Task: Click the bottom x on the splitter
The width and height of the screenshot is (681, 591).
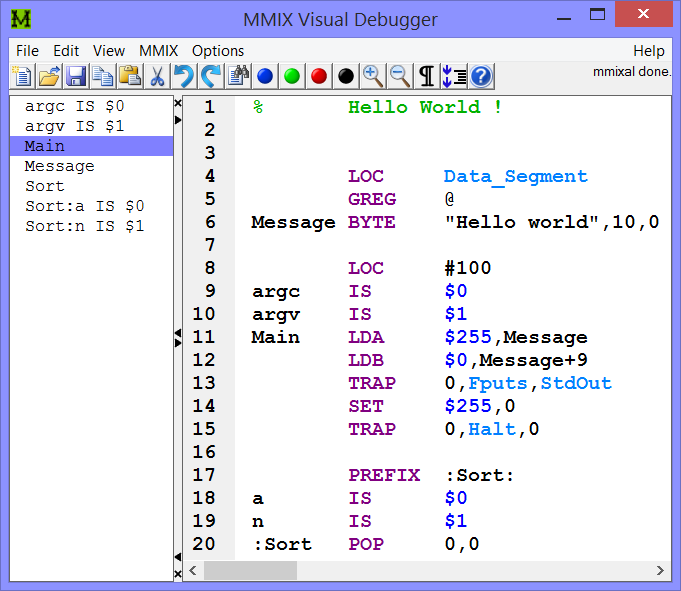Action: pos(178,574)
